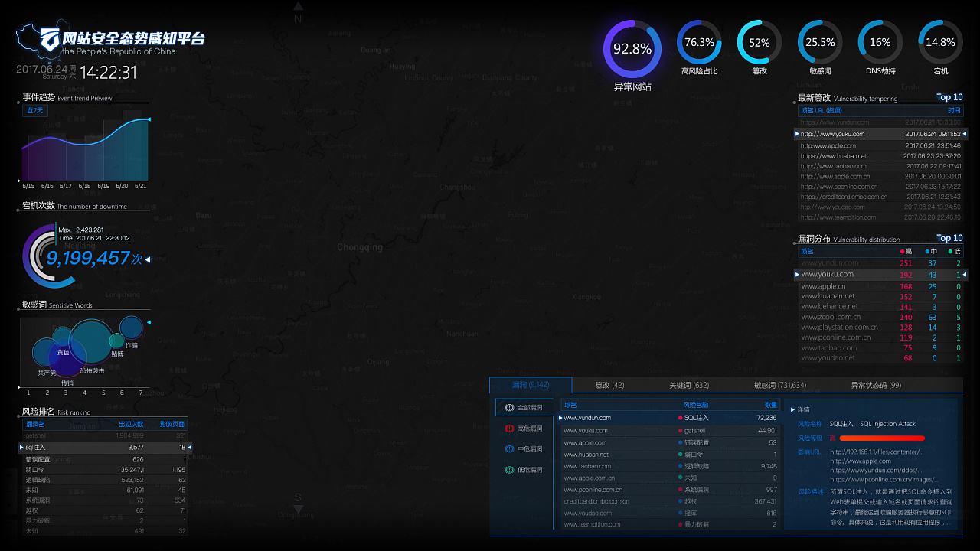Click the 52% tampering gauge
Image resolution: width=980 pixels, height=551 pixels.
(759, 42)
